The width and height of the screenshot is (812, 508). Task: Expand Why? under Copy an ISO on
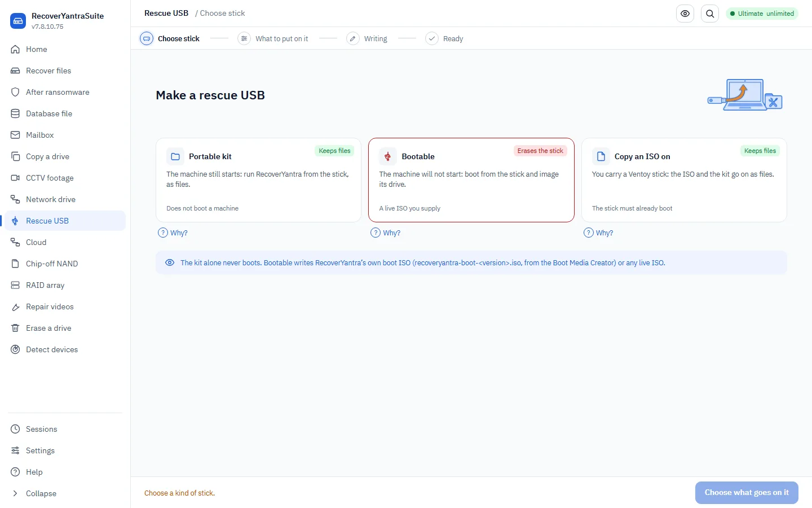[598, 233]
